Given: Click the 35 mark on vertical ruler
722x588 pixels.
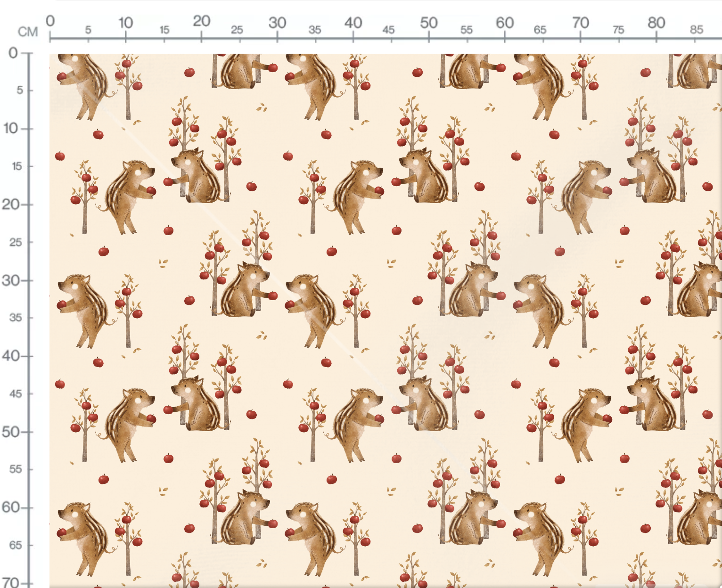Looking at the screenshot, I should (x=16, y=318).
